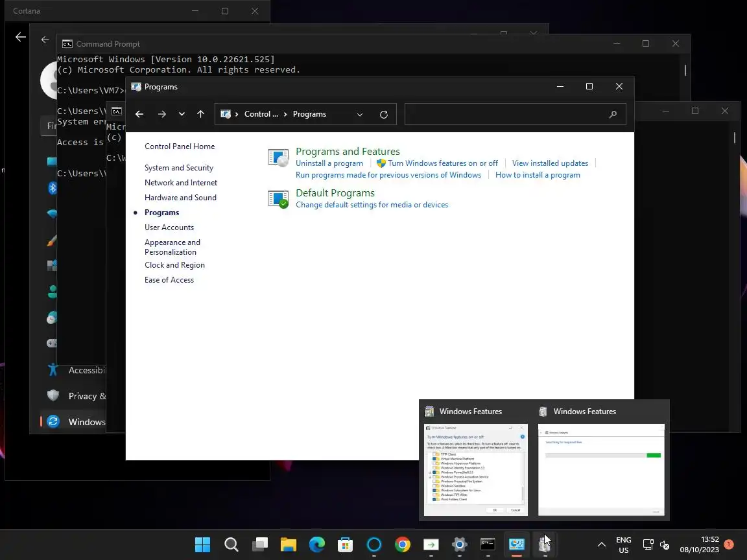
Task: Select the 'Programs' breadcrumb segment
Action: [310, 114]
